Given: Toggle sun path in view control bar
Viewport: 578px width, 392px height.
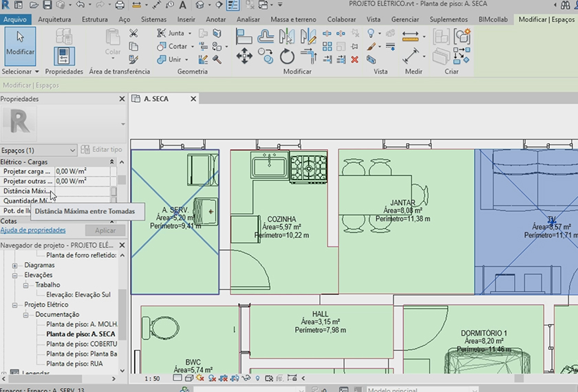Looking at the screenshot, I should [x=200, y=378].
